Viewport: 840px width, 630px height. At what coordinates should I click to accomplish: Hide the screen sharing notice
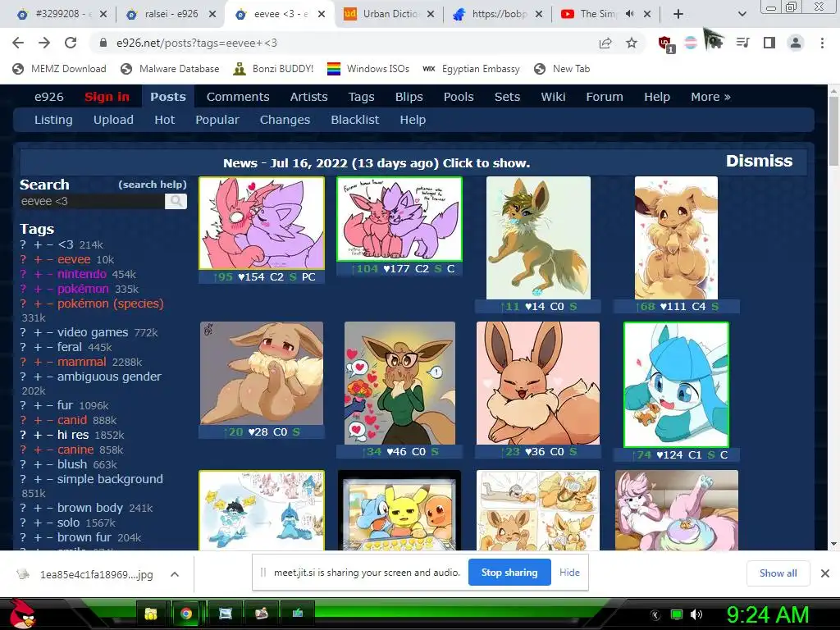pos(569,573)
